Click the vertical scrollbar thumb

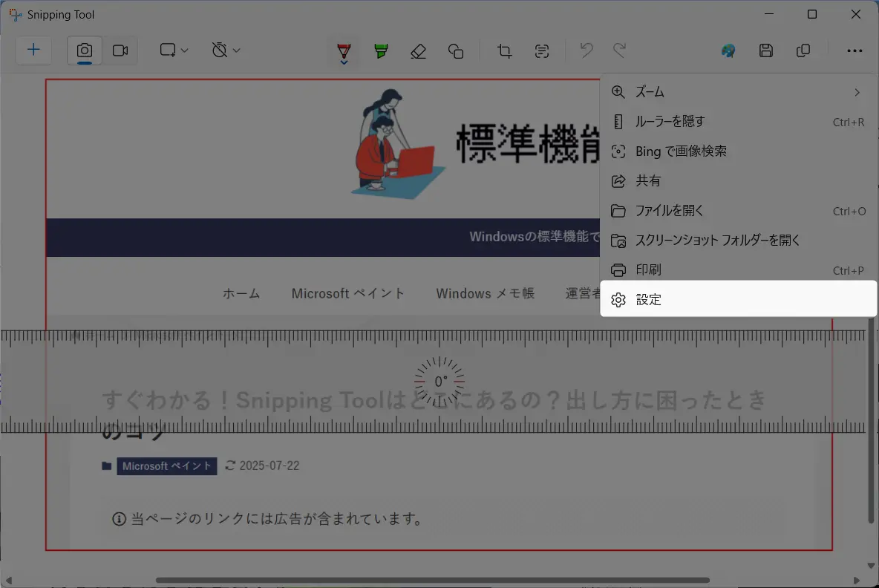(871, 420)
